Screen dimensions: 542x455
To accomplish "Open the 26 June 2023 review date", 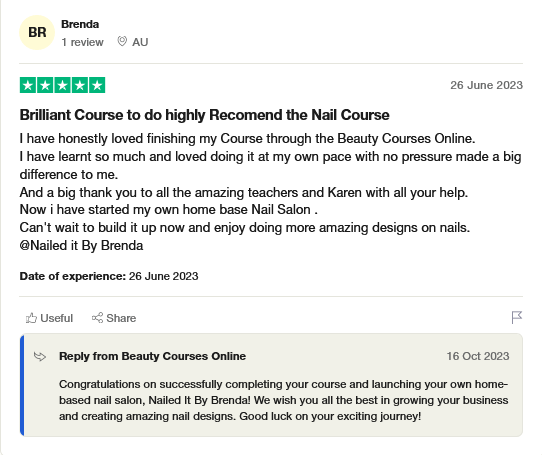I will pos(486,85).
